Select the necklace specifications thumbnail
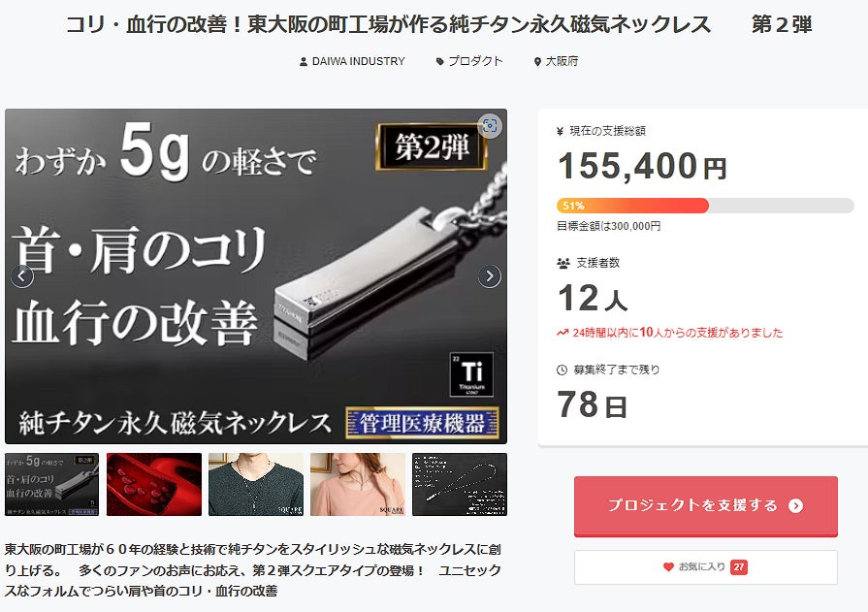The width and height of the screenshot is (868, 612). pos(460,485)
